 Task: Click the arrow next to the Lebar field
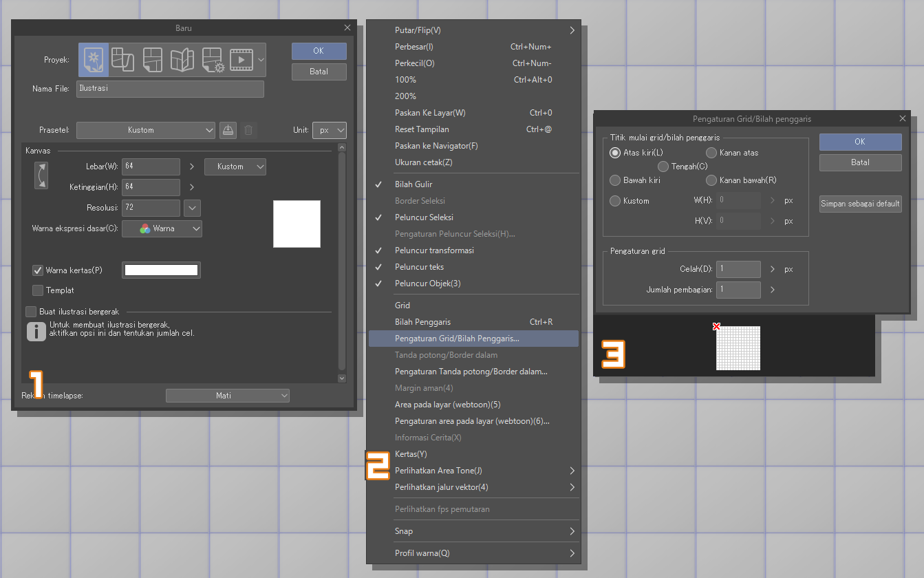192,167
